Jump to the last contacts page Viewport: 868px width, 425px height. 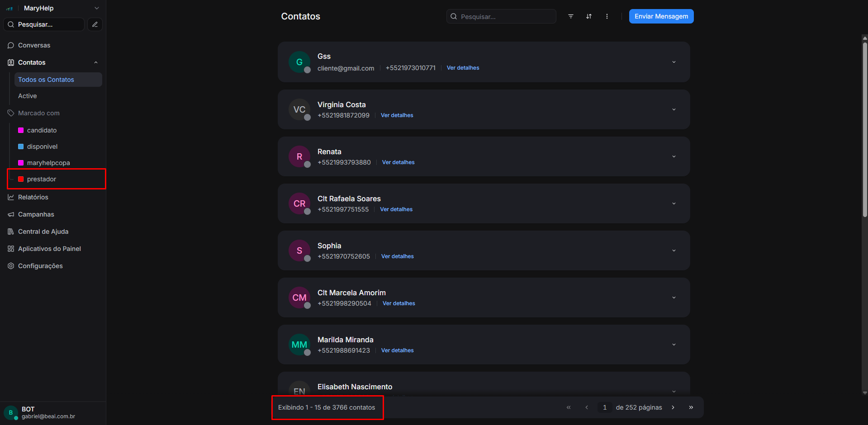point(691,407)
